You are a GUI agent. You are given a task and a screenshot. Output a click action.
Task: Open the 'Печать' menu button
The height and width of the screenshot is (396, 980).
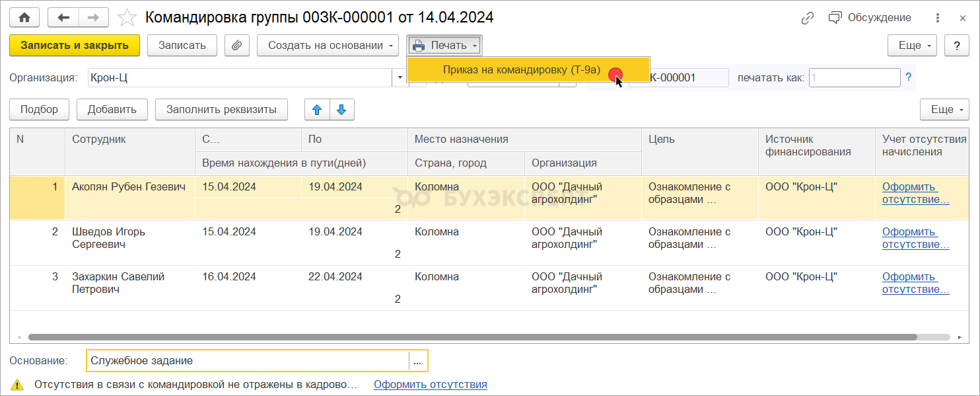click(x=444, y=46)
